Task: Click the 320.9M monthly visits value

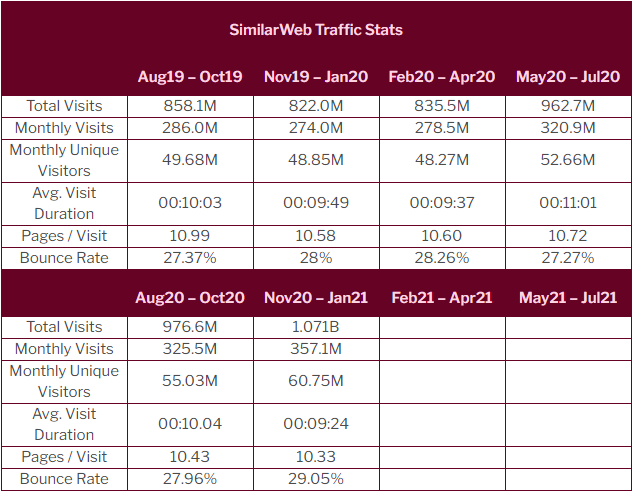Action: 567,128
